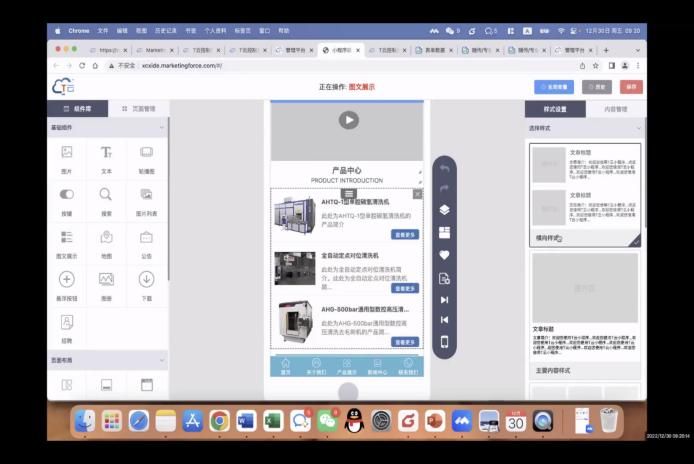
Task: Click the red 保存 save button
Action: tap(630, 87)
